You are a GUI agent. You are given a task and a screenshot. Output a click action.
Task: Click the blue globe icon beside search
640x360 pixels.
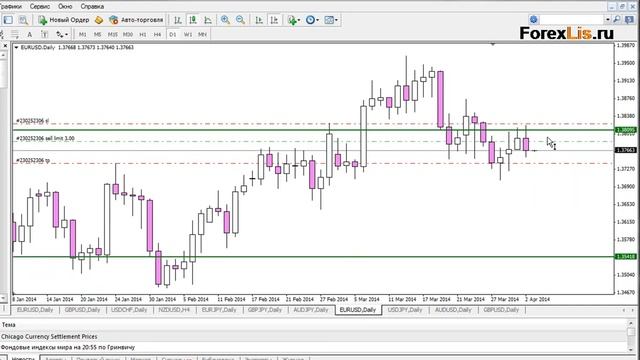pos(533,19)
